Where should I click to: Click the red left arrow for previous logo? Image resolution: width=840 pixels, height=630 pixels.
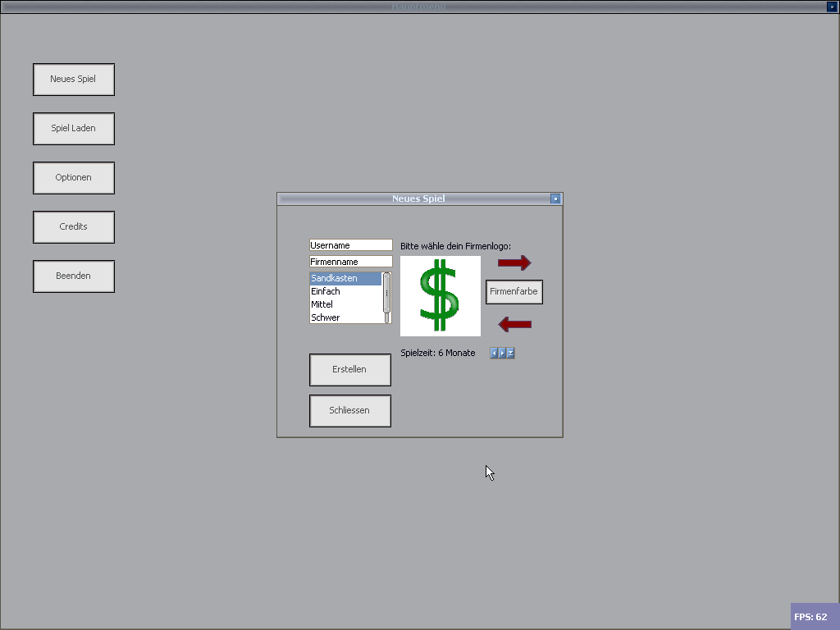click(x=514, y=325)
